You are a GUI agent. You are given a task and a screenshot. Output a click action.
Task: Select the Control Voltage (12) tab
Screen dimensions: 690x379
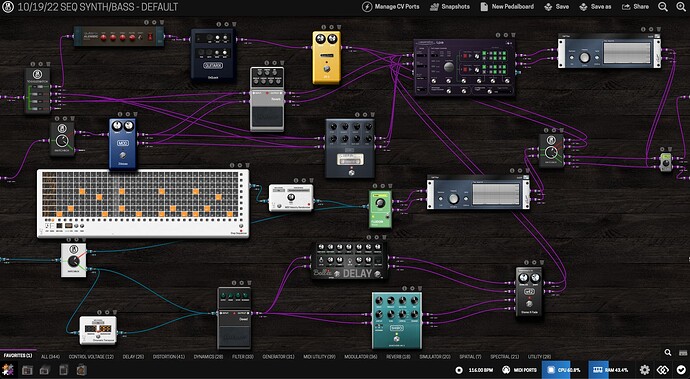[91, 357]
